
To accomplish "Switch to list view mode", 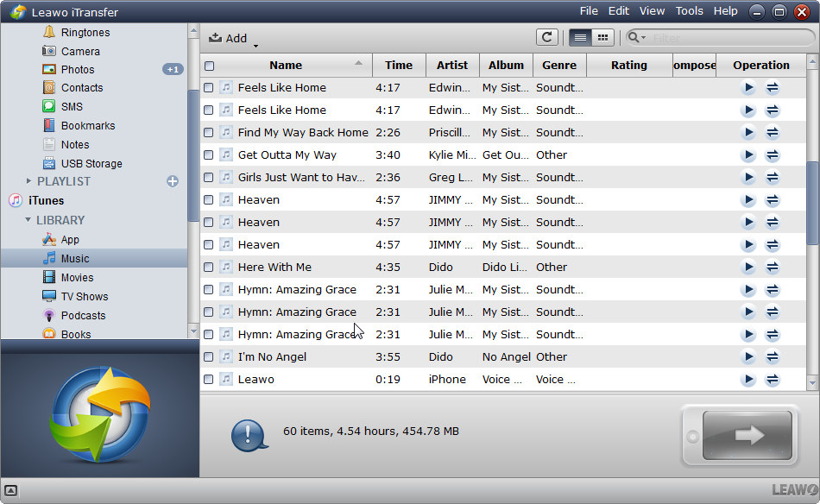I will [580, 37].
